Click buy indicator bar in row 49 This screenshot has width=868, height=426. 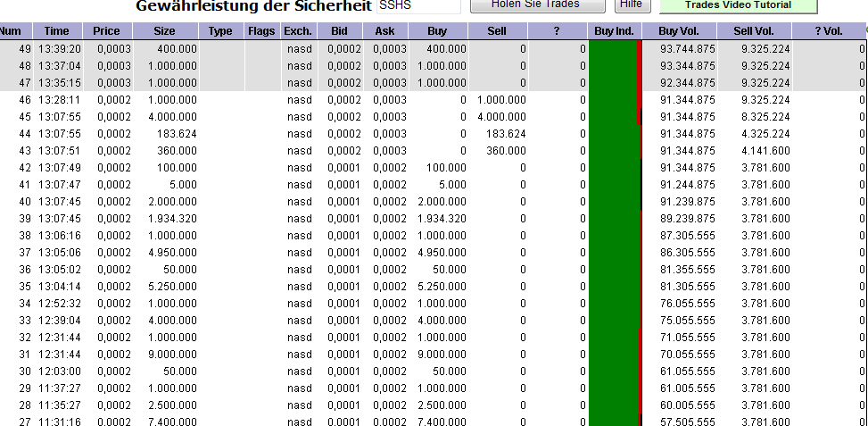pyautogui.click(x=615, y=49)
